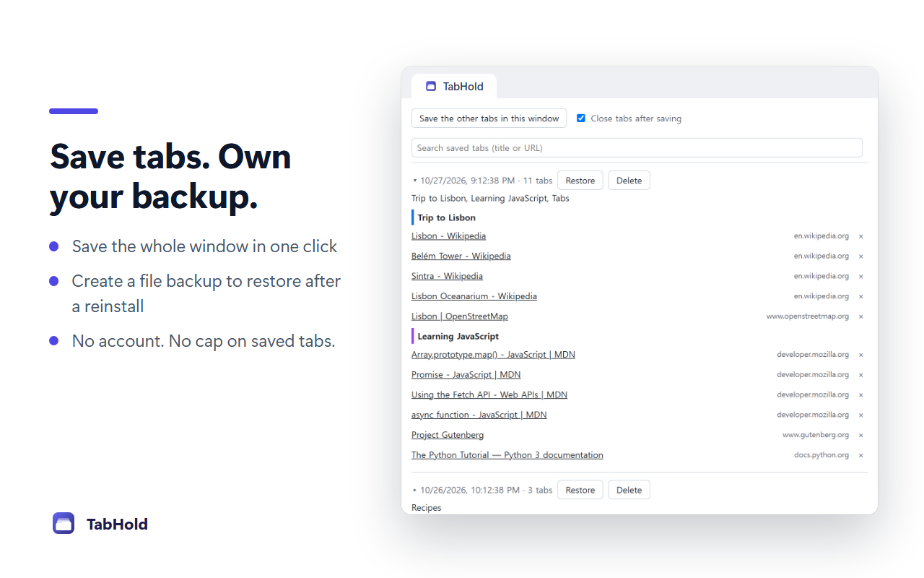Click the TabHold logo icon at bottom left

click(x=64, y=523)
